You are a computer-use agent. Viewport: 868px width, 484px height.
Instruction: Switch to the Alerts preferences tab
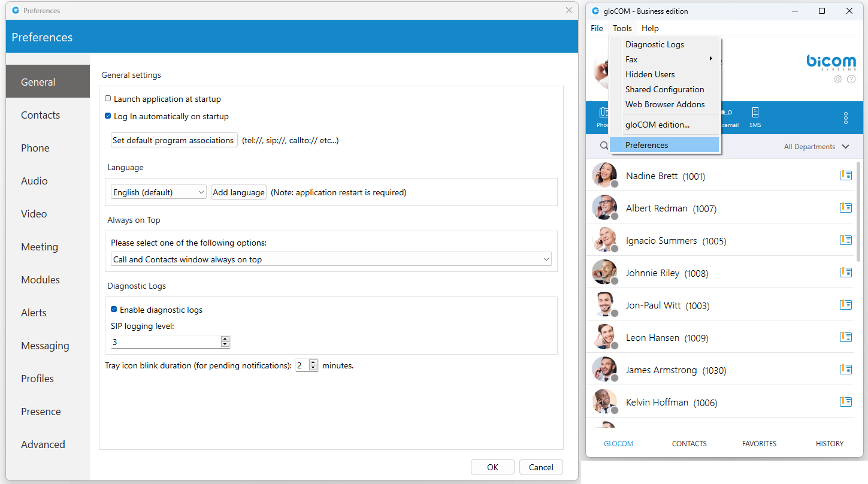[48, 313]
